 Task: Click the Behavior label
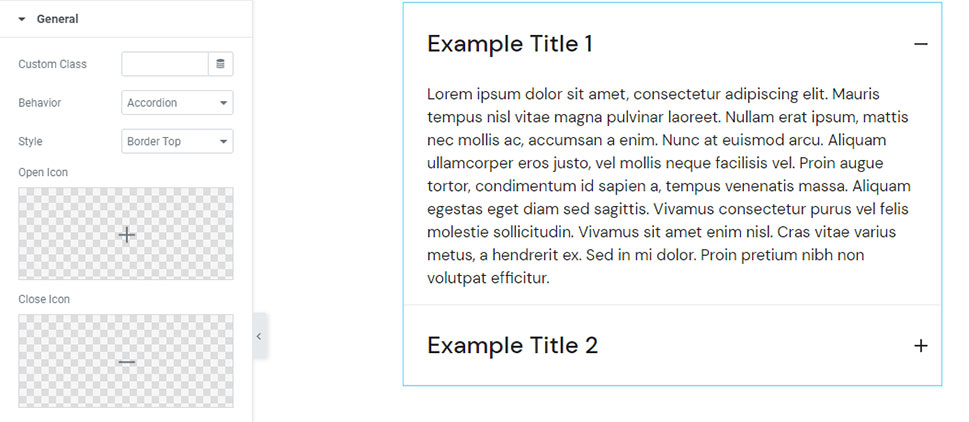[x=40, y=103]
